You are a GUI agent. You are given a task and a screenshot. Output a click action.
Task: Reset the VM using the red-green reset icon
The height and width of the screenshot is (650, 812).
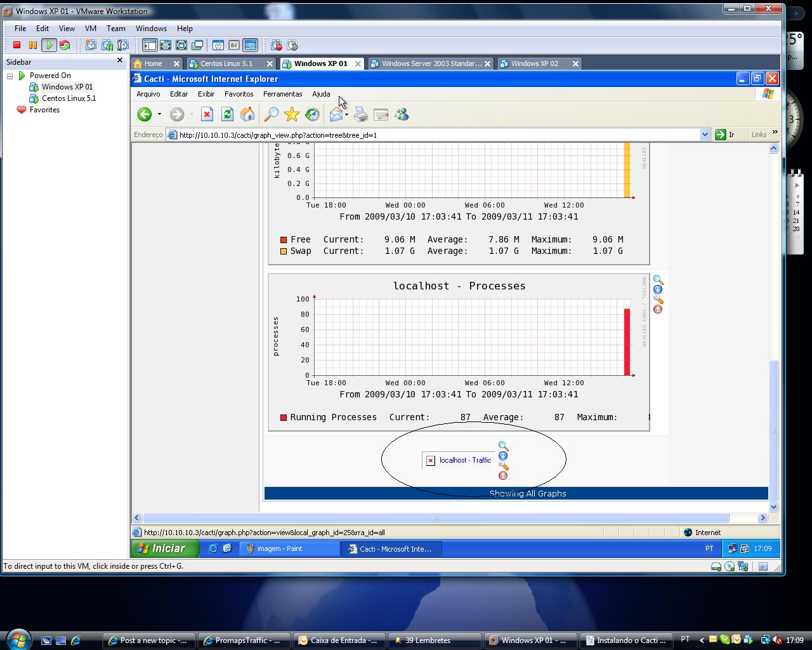[x=65, y=45]
